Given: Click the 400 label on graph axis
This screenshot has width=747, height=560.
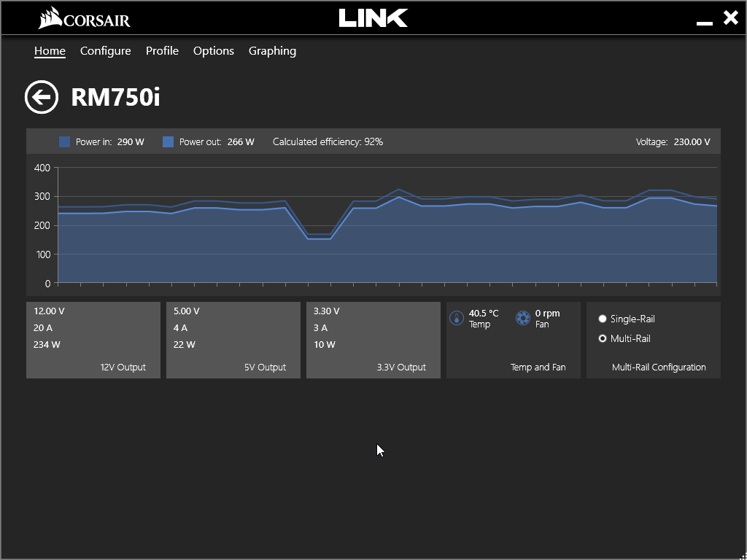Looking at the screenshot, I should [x=42, y=168].
